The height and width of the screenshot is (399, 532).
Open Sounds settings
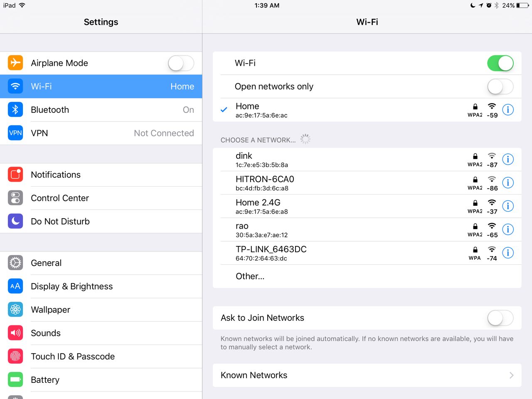tap(101, 333)
